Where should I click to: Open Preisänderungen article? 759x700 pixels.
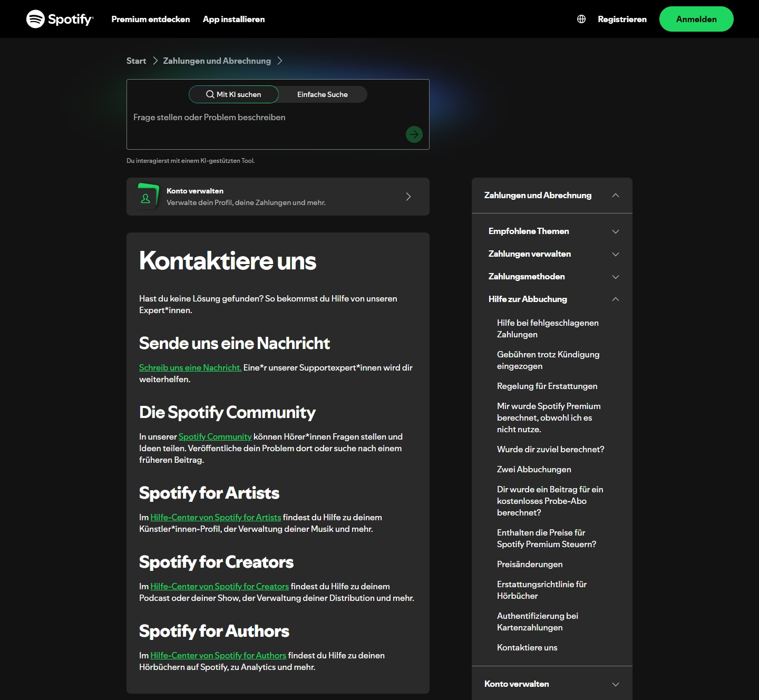530,564
